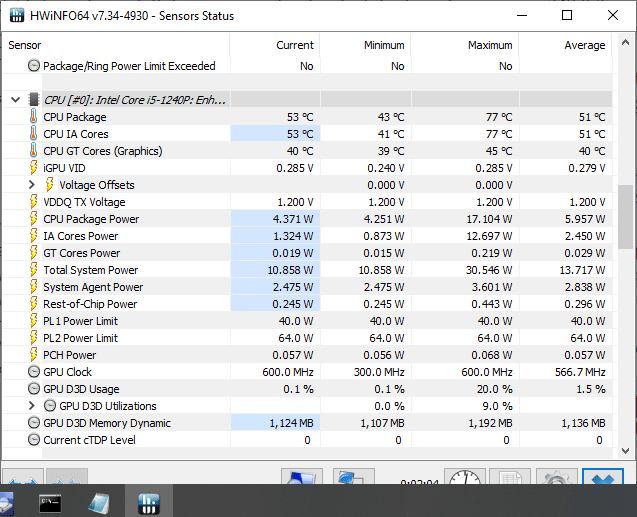Click the vertical scrollbar thumb
Image resolution: width=637 pixels, height=517 pixels.
626,216
